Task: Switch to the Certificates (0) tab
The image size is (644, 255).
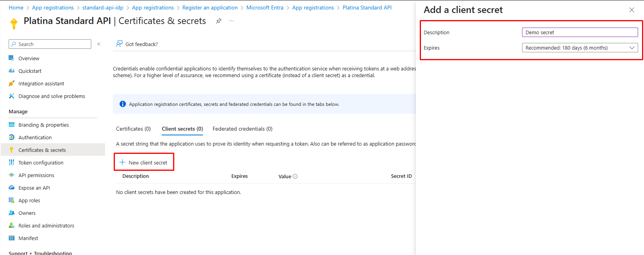Action: click(133, 129)
